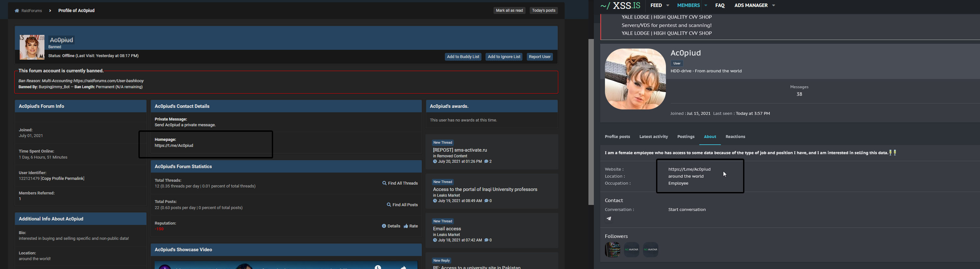Viewport: 980px width, 269px height.
Task: Click Find All Threads search link
Action: coord(400,183)
